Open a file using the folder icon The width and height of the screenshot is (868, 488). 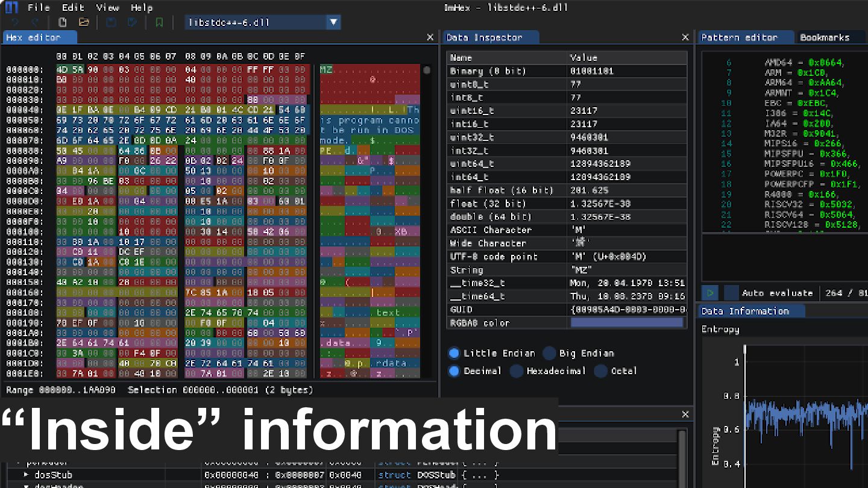pyautogui.click(x=84, y=22)
